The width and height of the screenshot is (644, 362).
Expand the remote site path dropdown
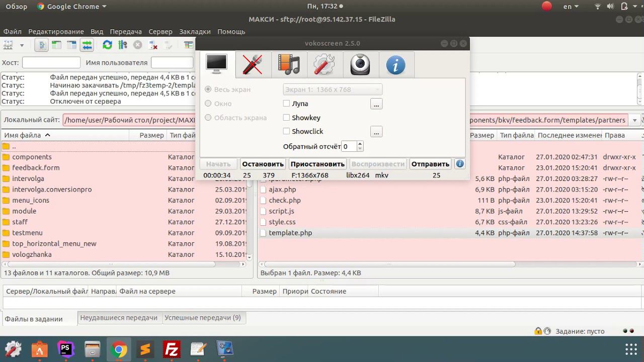pos(635,120)
